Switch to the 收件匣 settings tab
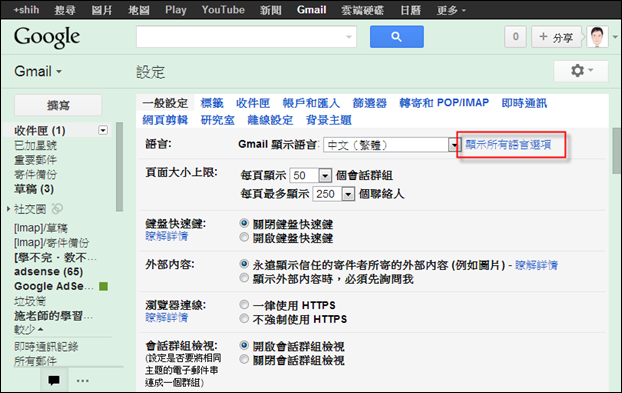 pyautogui.click(x=253, y=103)
